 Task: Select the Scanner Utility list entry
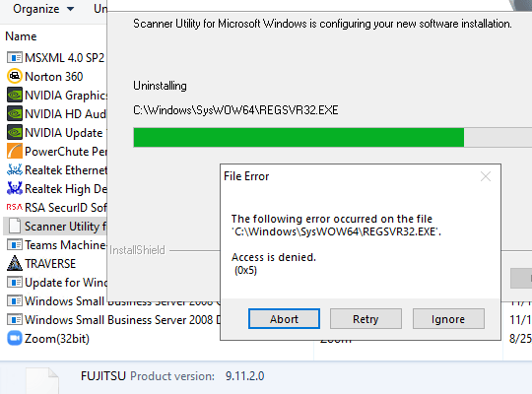pyautogui.click(x=55, y=226)
